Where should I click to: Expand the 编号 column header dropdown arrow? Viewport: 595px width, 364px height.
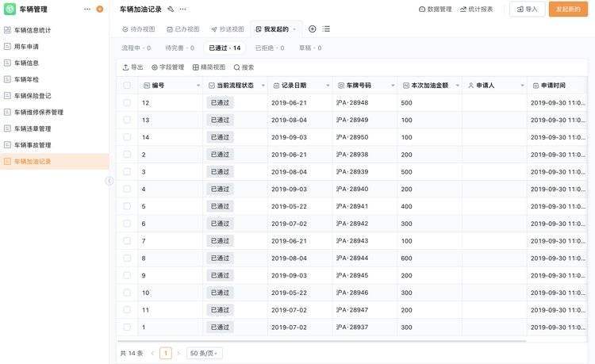point(198,85)
